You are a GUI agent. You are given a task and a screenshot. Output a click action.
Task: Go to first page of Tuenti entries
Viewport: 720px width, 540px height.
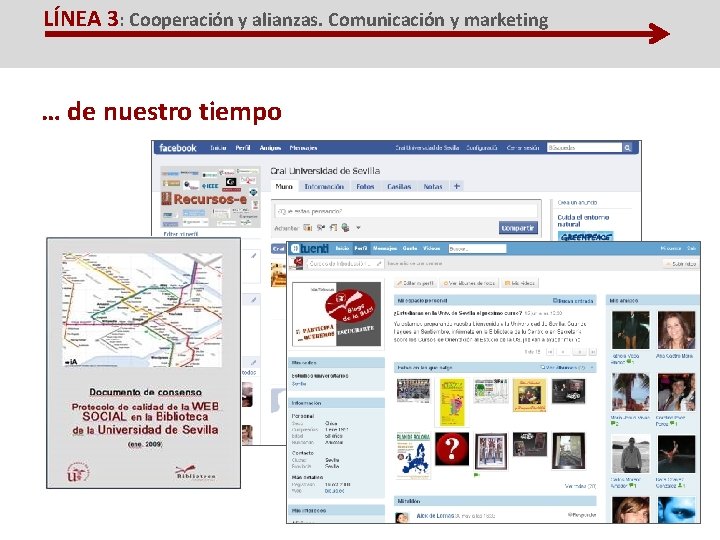(550, 352)
